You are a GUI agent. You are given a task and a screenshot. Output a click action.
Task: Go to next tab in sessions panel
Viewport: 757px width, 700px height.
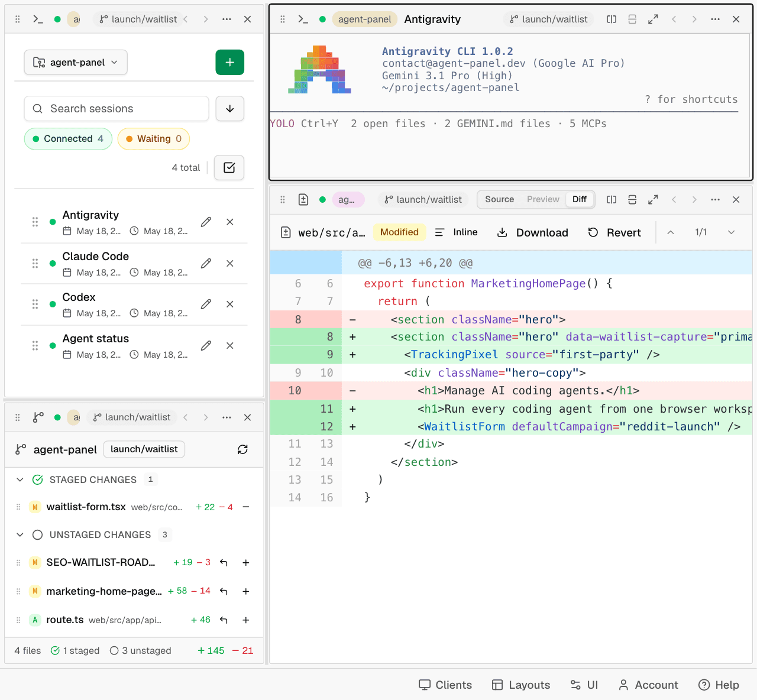pos(206,19)
